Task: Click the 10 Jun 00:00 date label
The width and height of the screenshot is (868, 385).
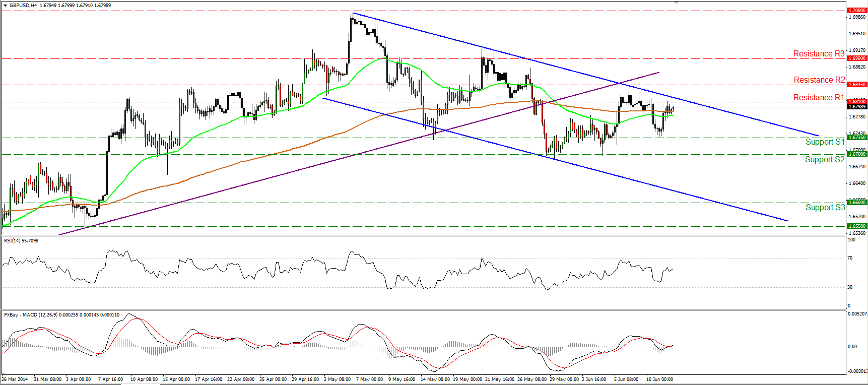Action: click(x=660, y=379)
